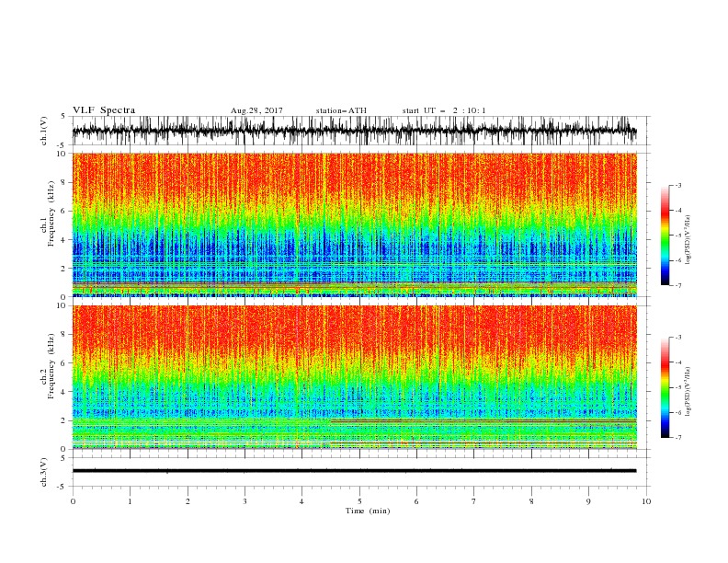The height and width of the screenshot is (563, 728).
Task: Click the 'ch.1(V)' axis label
Action: coord(44,131)
